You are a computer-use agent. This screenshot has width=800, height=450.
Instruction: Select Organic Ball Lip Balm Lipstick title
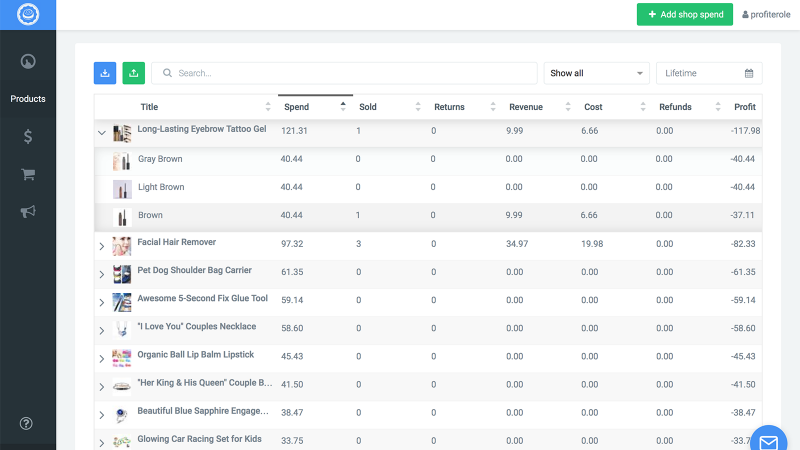195,354
